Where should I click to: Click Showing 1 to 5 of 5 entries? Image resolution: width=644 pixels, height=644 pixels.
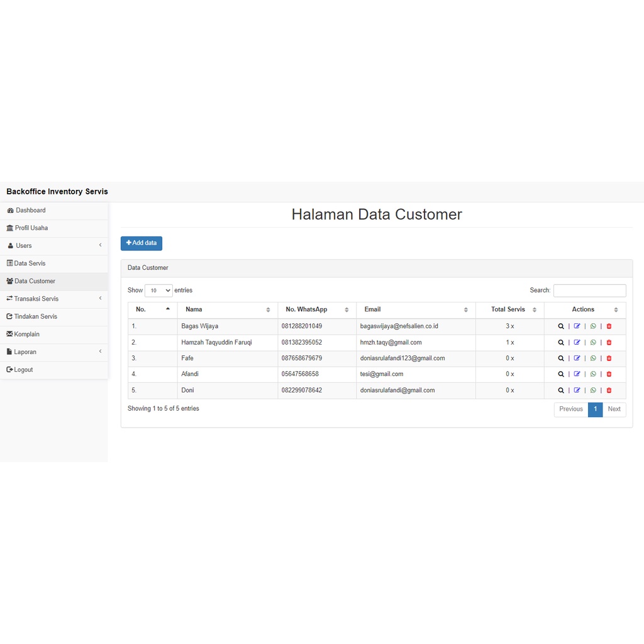click(163, 408)
